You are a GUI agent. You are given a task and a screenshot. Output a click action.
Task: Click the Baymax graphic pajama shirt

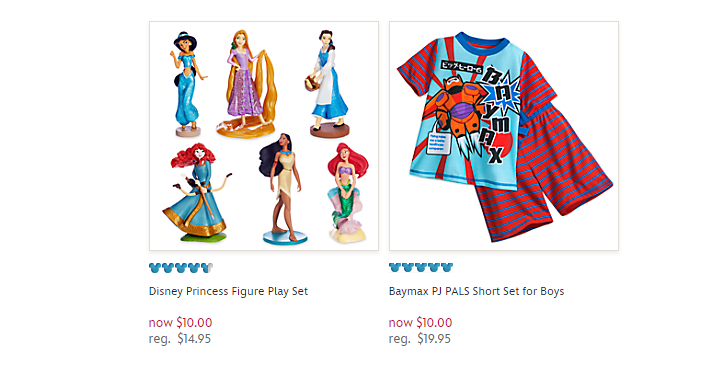(x=475, y=110)
